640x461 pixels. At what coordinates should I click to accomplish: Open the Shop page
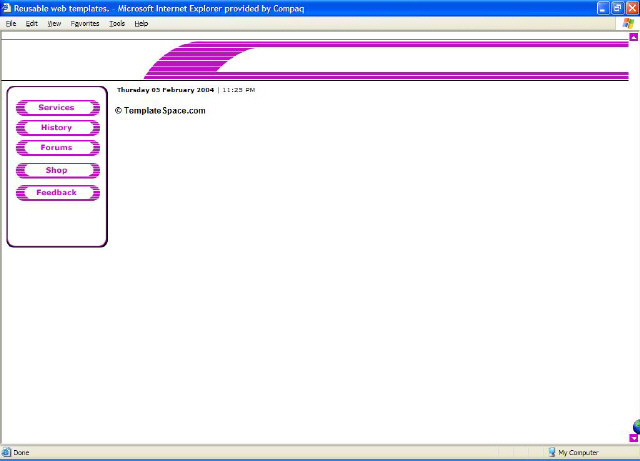pyautogui.click(x=57, y=170)
